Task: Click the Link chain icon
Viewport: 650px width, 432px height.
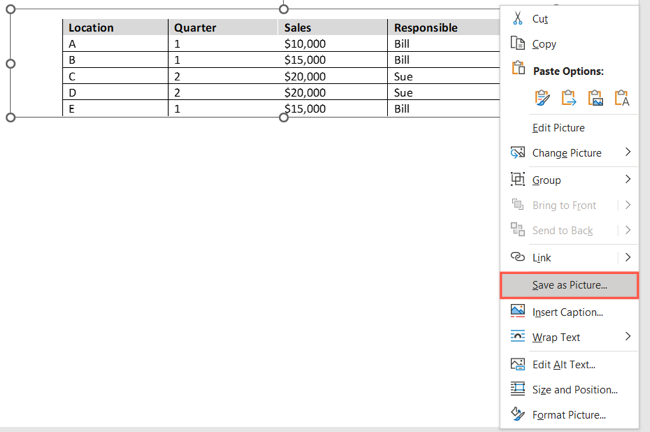Action: click(517, 257)
